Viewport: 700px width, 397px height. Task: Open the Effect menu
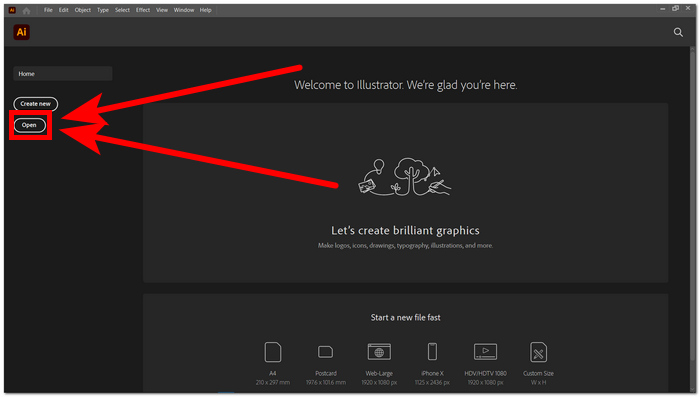(x=143, y=10)
